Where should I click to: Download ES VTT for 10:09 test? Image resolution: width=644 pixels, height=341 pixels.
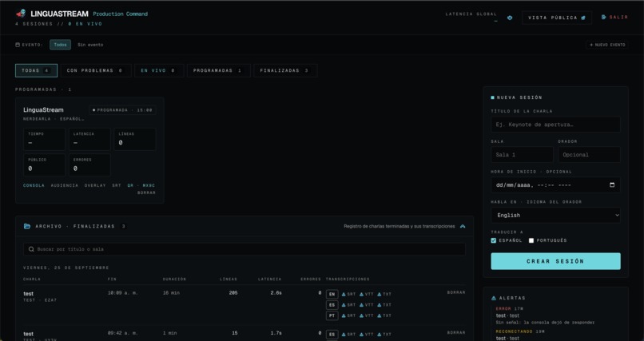(x=367, y=305)
